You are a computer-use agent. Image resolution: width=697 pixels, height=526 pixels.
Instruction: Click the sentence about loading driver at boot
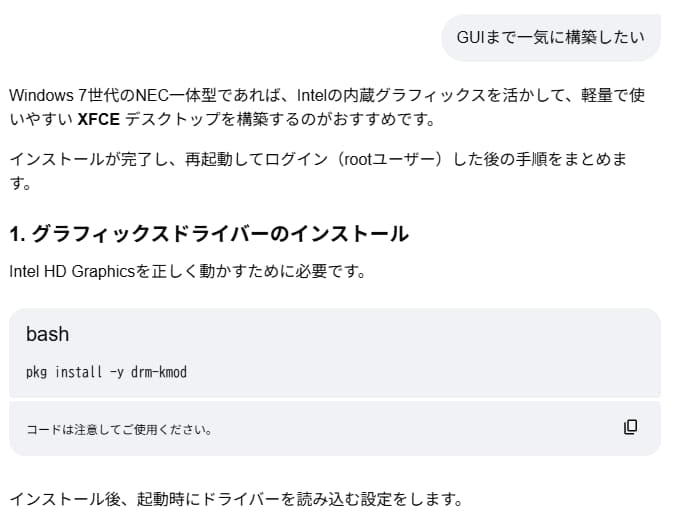[236, 498]
